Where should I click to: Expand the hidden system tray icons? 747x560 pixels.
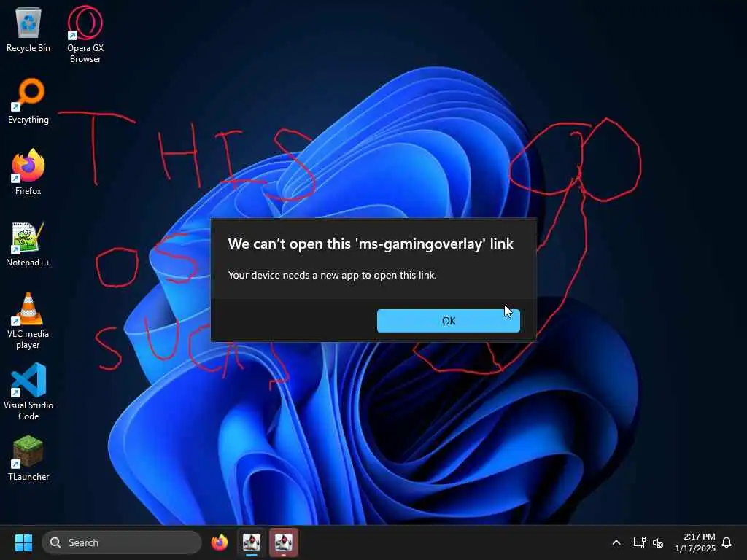[616, 542]
